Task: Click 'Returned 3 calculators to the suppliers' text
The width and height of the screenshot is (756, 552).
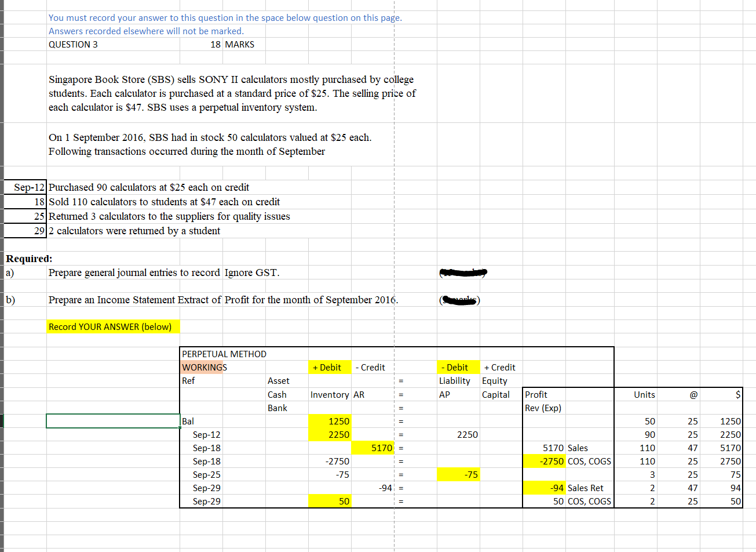Action: click(x=169, y=216)
